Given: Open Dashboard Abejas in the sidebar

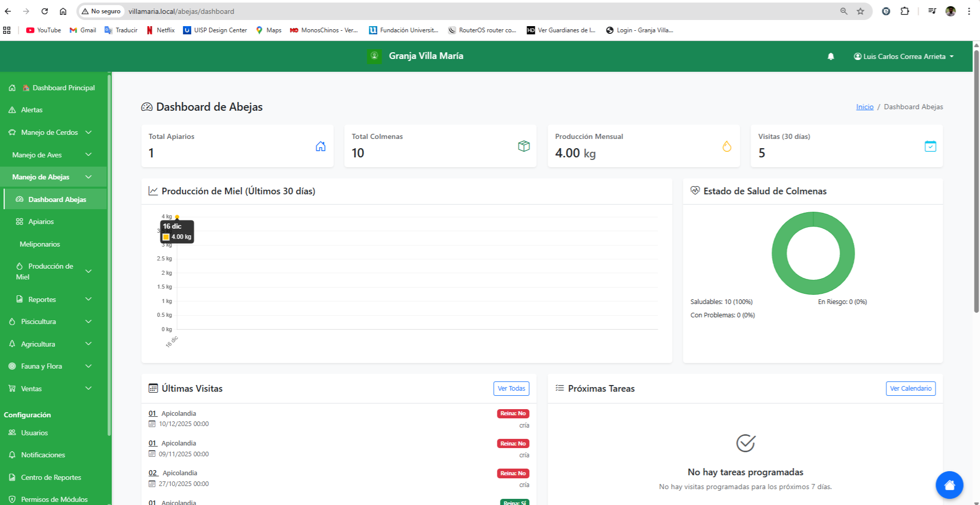Looking at the screenshot, I should click(56, 199).
